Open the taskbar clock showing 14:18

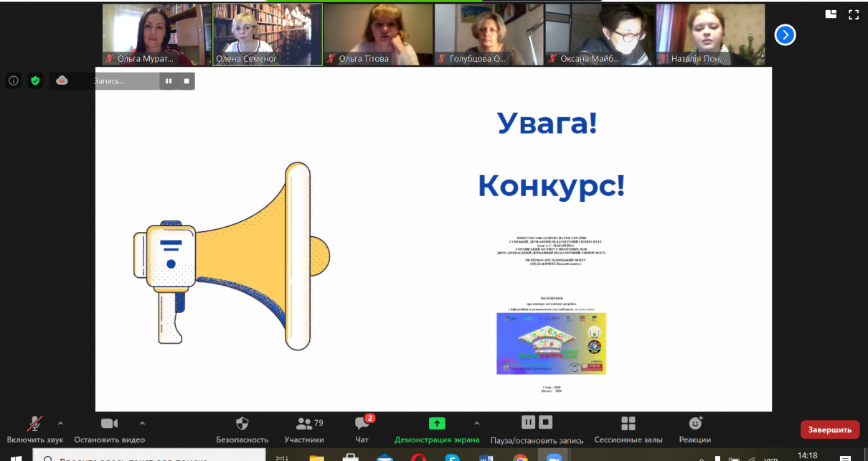click(808, 456)
